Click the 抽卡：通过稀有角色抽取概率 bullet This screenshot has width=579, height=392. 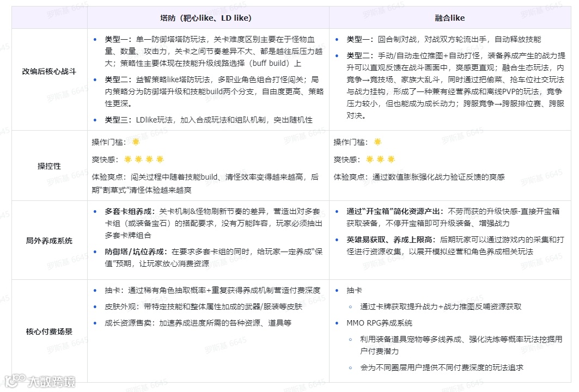(x=212, y=291)
